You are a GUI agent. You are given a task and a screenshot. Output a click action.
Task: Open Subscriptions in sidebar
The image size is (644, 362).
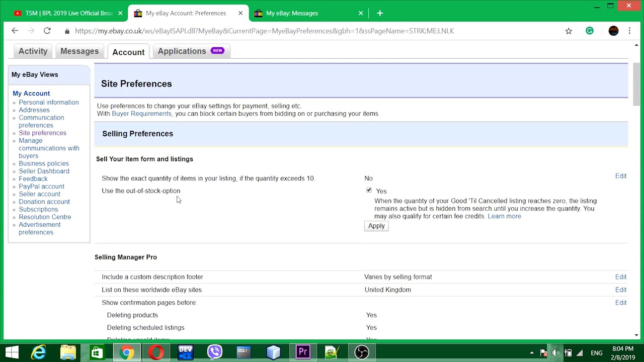(x=38, y=210)
